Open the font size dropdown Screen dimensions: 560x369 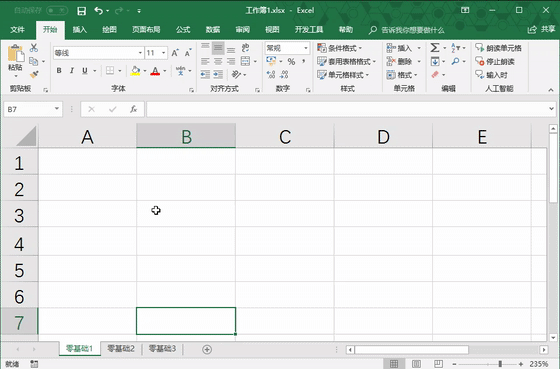click(164, 53)
